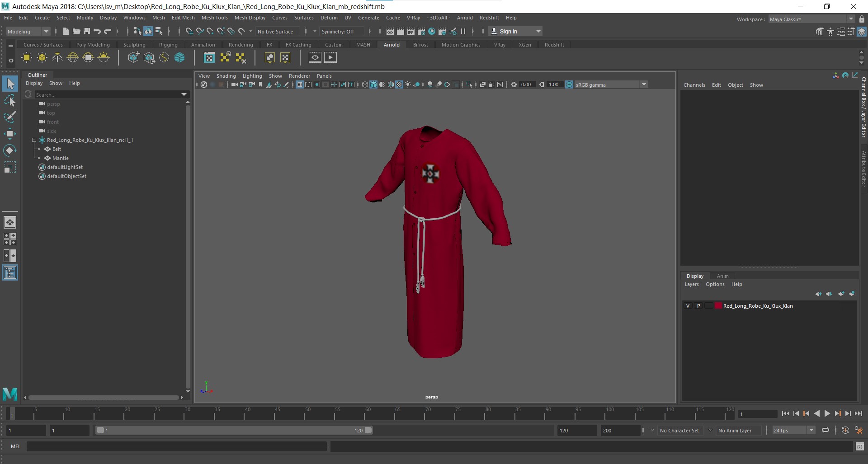Screen dimensions: 868x464
Task: Go to start of playback range
Action: 785,413
